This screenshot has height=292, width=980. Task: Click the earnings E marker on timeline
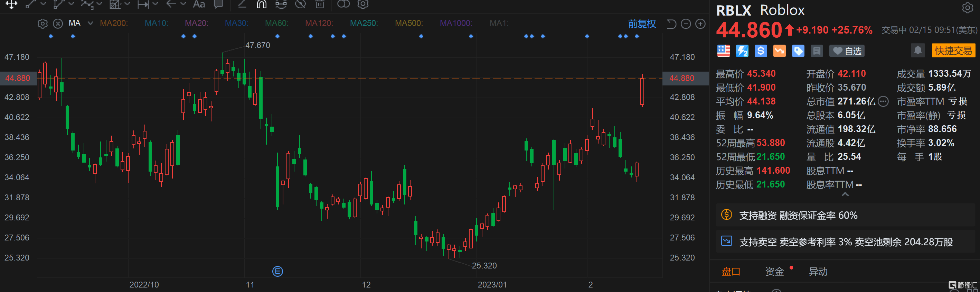pos(278,272)
